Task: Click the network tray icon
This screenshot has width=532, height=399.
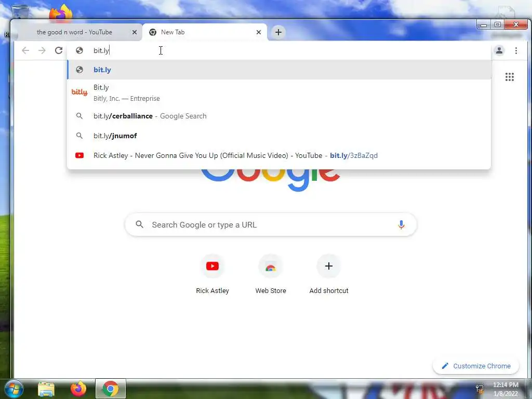Action: (480, 389)
